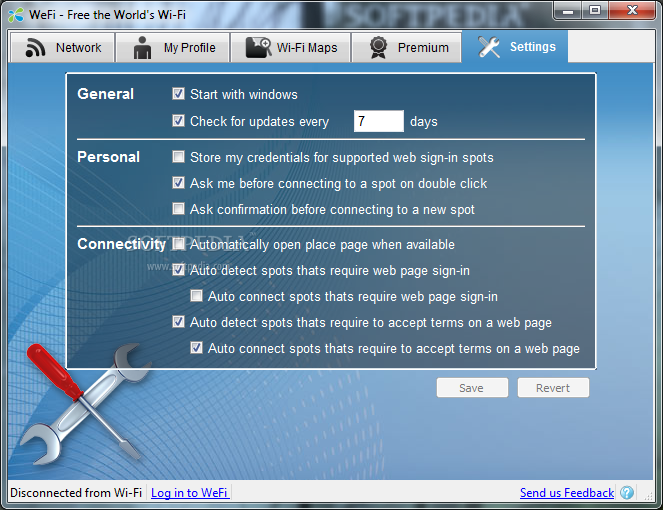Toggle Ask me before connecting on double click
This screenshot has height=510, width=663.
click(x=178, y=183)
